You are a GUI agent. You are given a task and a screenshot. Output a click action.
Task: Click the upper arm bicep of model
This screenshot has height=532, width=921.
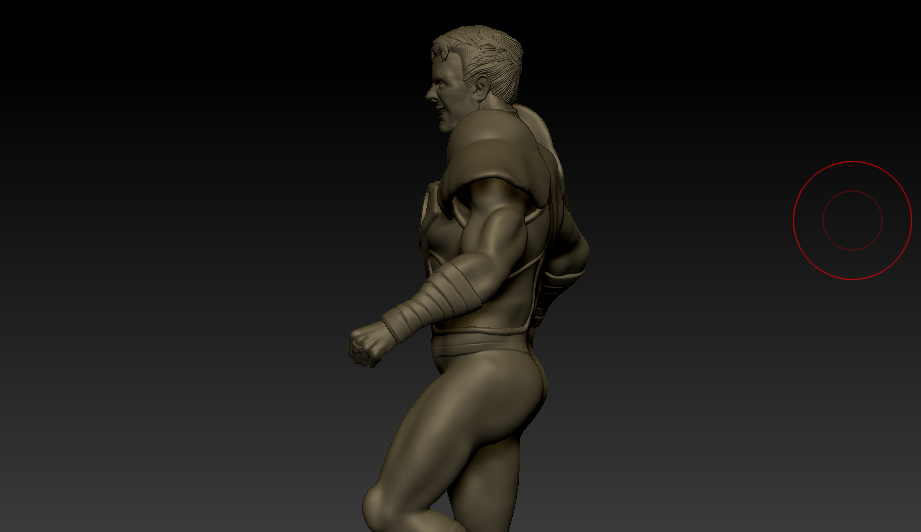tap(496, 235)
